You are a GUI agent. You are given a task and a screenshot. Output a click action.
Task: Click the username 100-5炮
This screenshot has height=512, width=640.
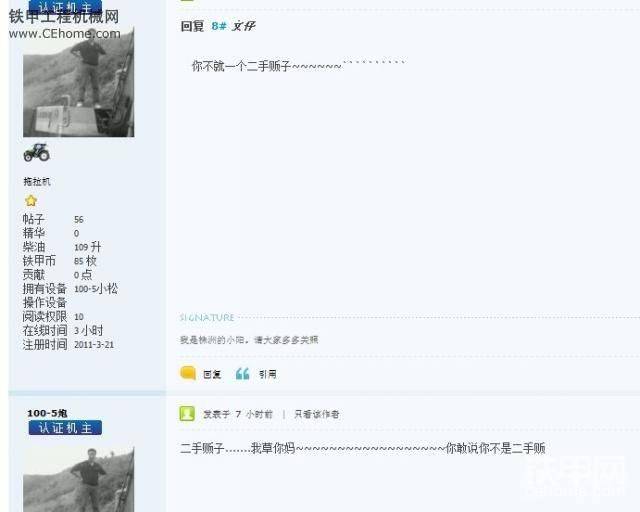(47, 413)
